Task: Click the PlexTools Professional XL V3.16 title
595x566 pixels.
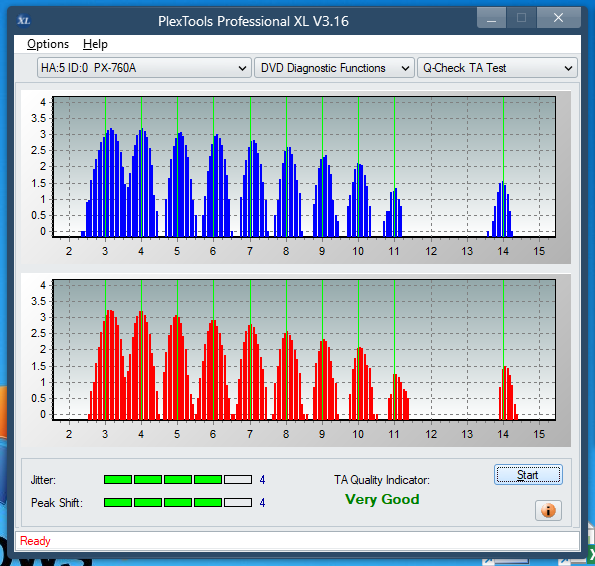Action: click(x=253, y=21)
